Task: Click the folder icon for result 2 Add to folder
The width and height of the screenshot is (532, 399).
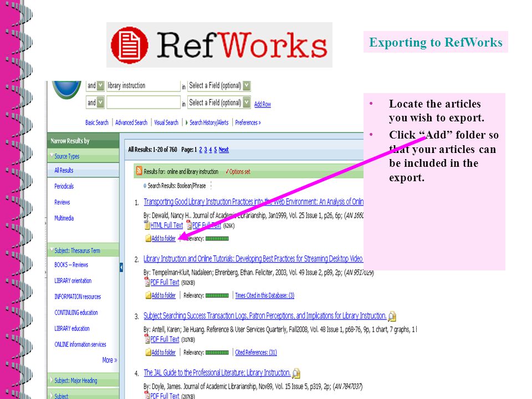Action: pyautogui.click(x=148, y=295)
